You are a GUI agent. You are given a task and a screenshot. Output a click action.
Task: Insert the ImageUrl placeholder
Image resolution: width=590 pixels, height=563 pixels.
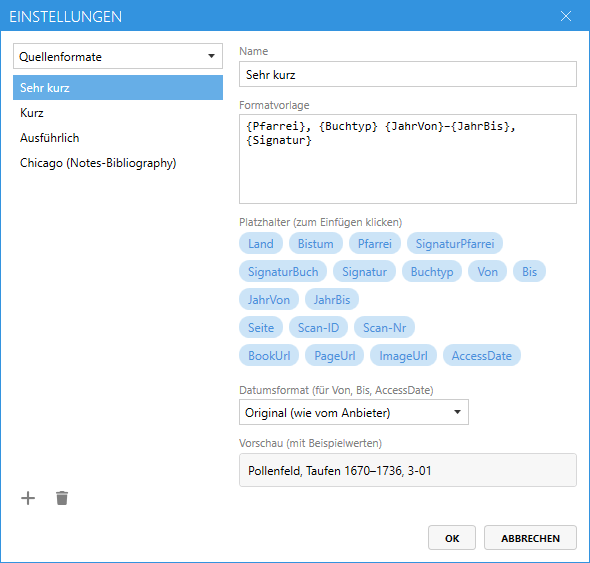pos(403,355)
